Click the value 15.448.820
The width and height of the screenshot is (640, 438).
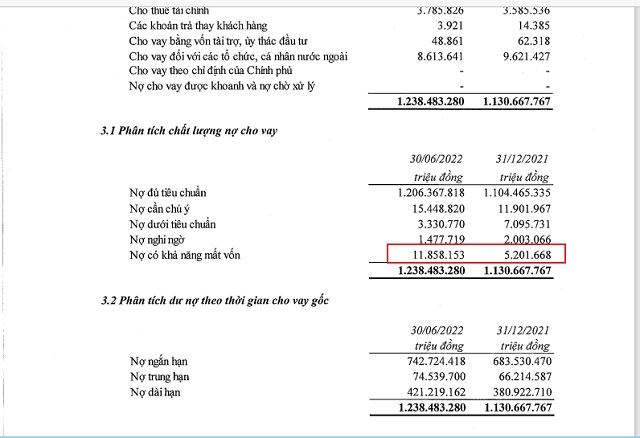tap(439, 208)
